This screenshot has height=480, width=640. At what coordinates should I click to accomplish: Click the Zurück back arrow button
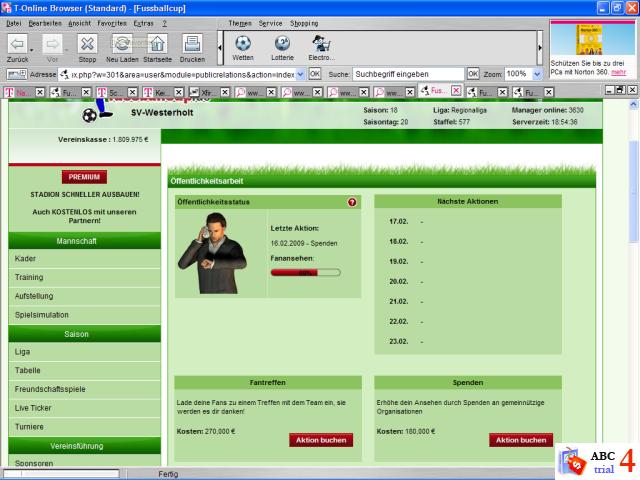click(x=17, y=45)
